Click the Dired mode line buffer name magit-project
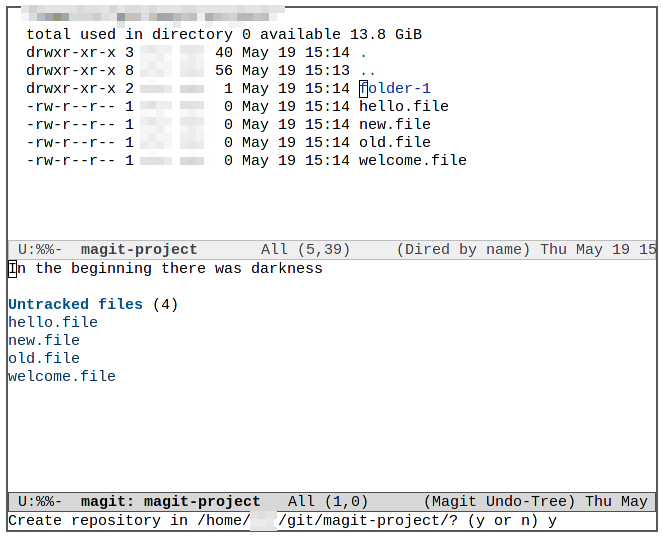663x538 pixels. point(139,250)
